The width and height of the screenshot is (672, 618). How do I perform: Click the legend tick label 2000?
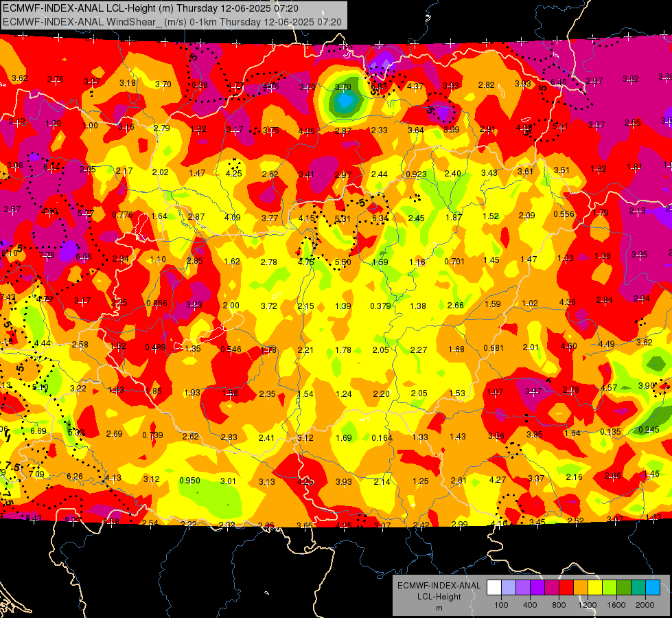pyautogui.click(x=645, y=605)
